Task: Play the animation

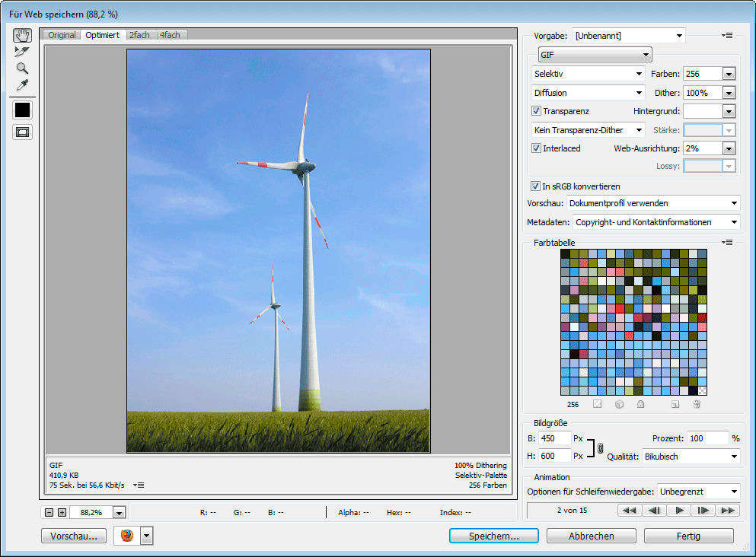Action: tap(679, 510)
